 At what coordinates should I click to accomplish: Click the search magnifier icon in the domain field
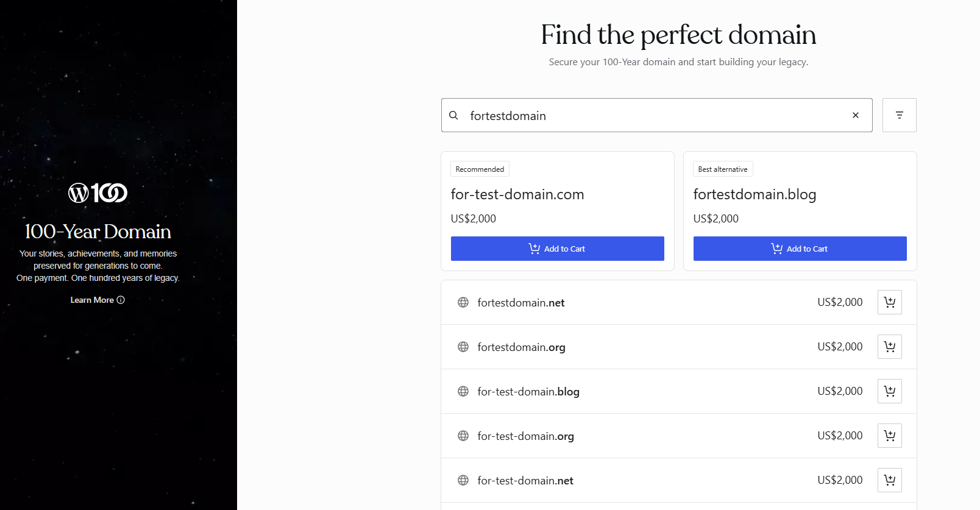tap(454, 115)
